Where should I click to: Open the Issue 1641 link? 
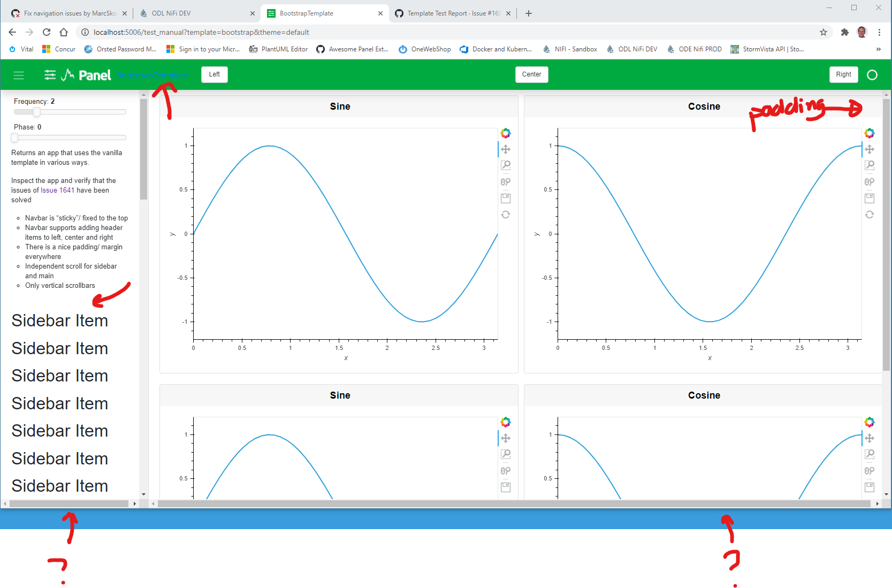point(57,190)
